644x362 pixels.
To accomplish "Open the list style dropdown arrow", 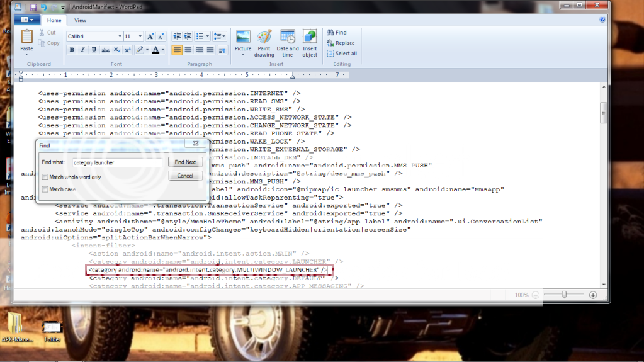I will [x=207, y=36].
